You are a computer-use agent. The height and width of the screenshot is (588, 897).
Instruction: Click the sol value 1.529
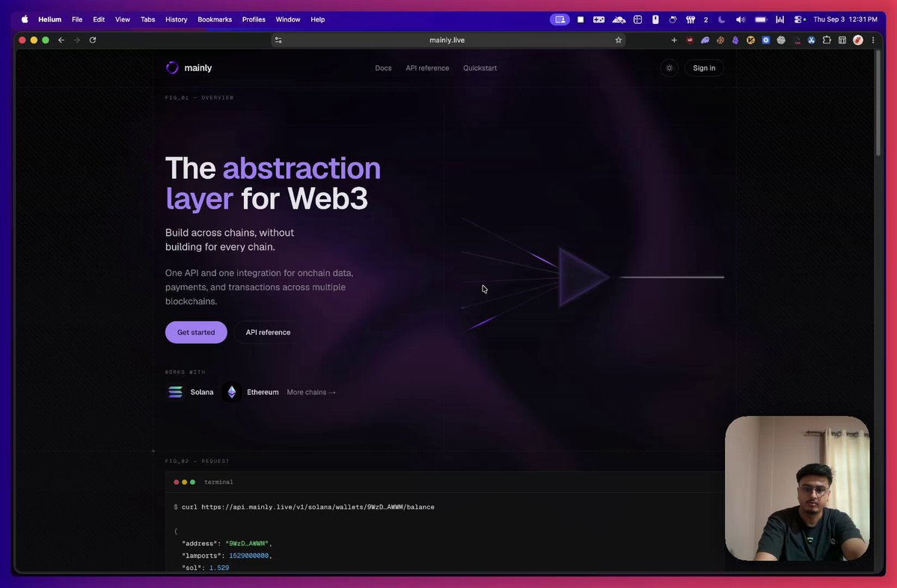click(219, 568)
